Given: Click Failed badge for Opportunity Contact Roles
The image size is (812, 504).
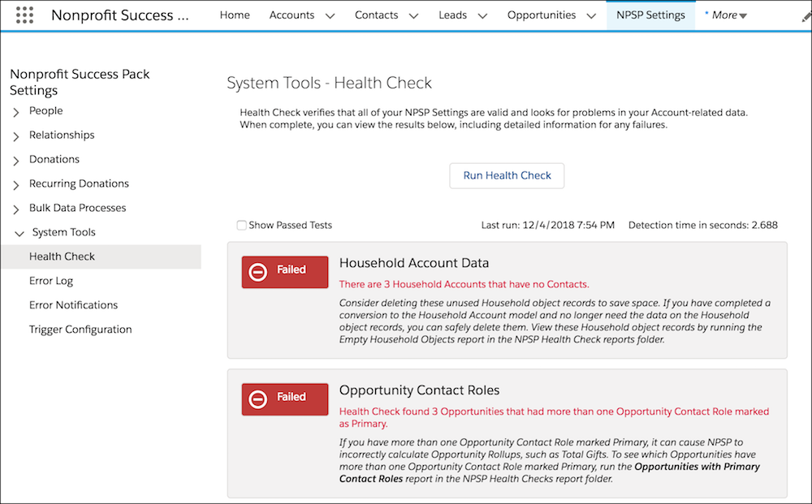Looking at the screenshot, I should tap(285, 399).
